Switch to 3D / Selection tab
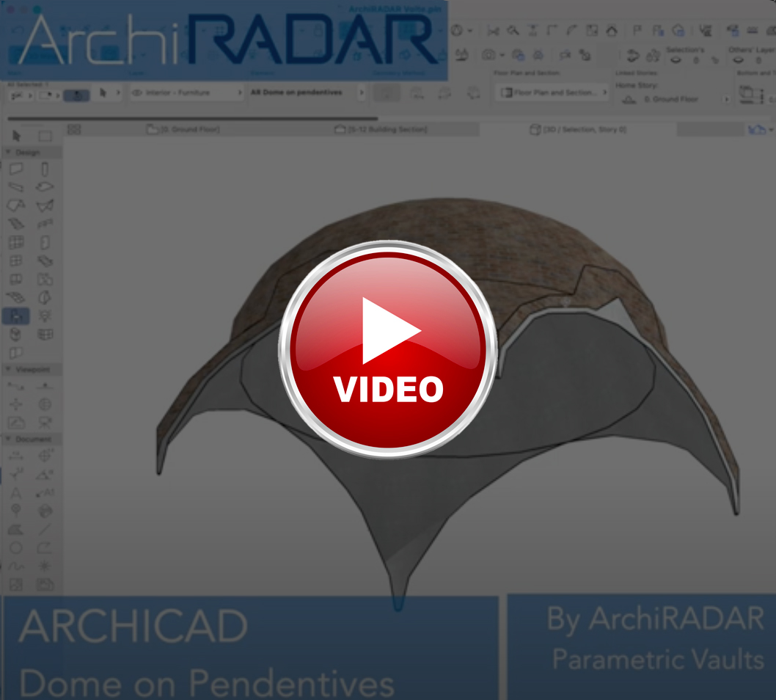This screenshot has width=776, height=700. [578, 129]
